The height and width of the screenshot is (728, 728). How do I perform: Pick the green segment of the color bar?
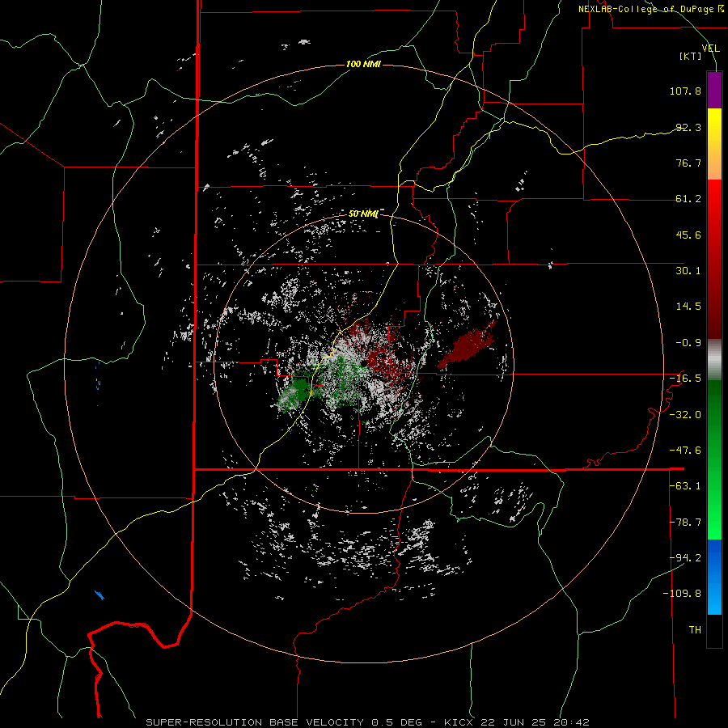[714, 459]
